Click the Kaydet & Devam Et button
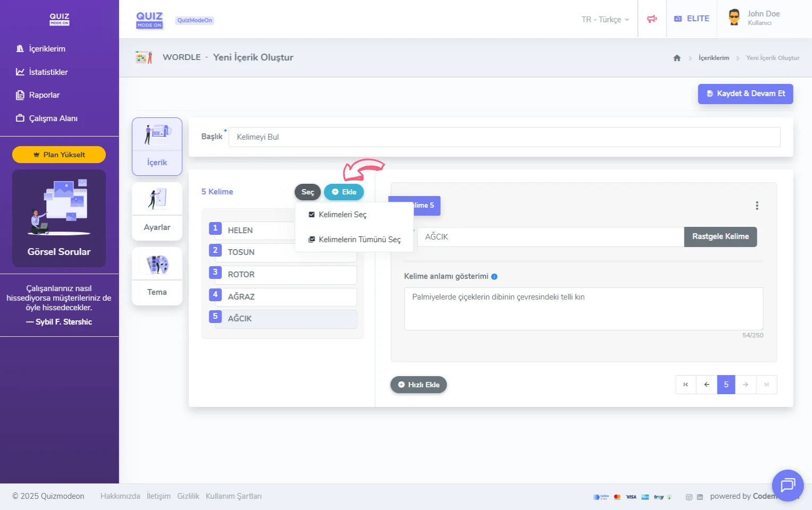The image size is (812, 510). coord(745,94)
